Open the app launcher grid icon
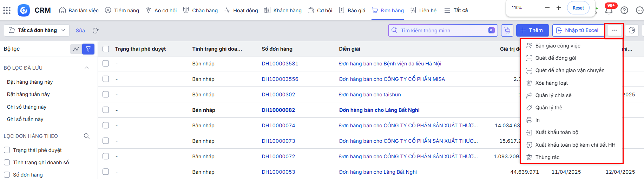The width and height of the screenshot is (644, 179). (7, 10)
